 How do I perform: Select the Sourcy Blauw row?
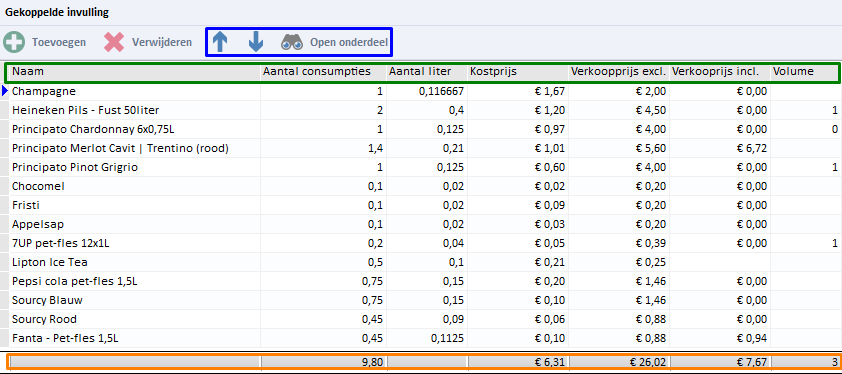pos(421,300)
